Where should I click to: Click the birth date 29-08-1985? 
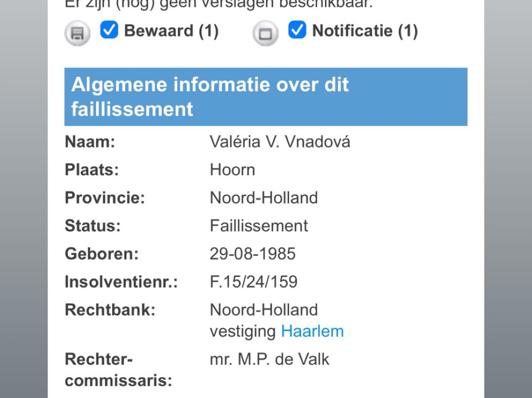coord(253,254)
